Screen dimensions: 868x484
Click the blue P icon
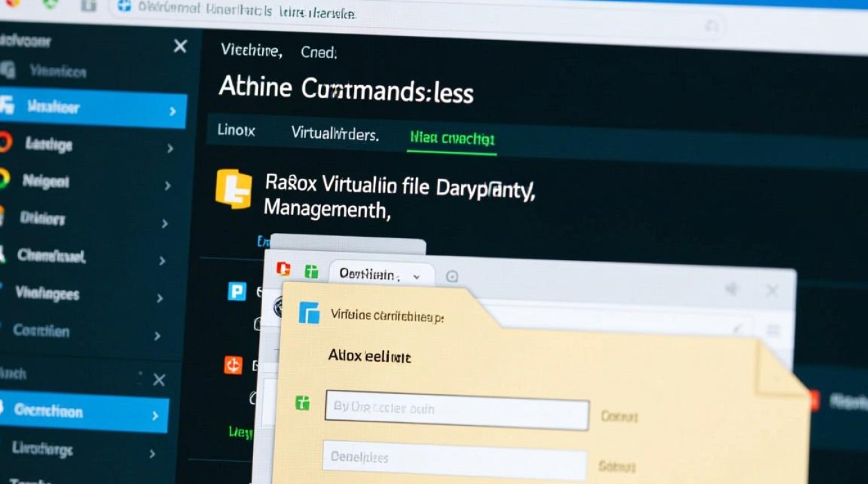click(237, 291)
